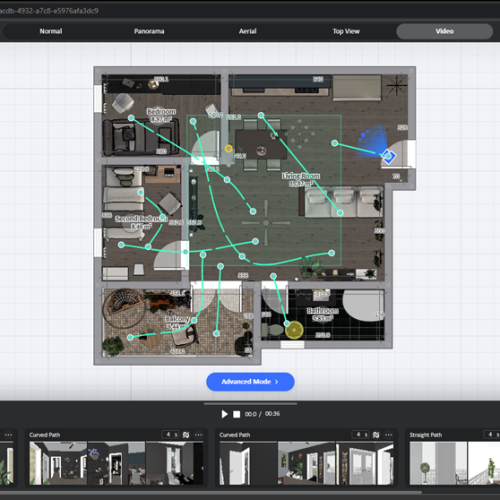Image resolution: width=500 pixels, height=500 pixels.
Task: Open more options on the left Curved Path clip
Action: point(199,435)
